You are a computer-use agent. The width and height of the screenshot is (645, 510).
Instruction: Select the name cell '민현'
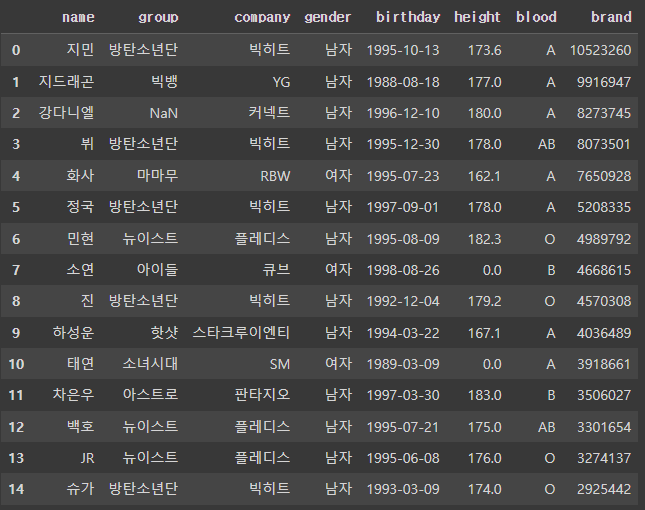[x=80, y=239]
